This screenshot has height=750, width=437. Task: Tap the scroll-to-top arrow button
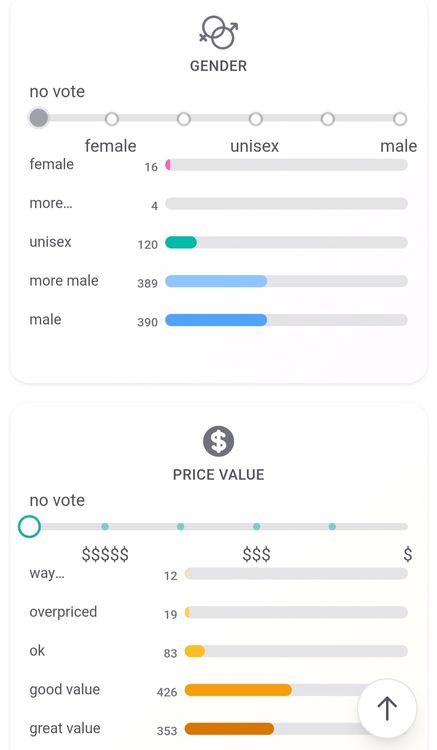pos(387,708)
